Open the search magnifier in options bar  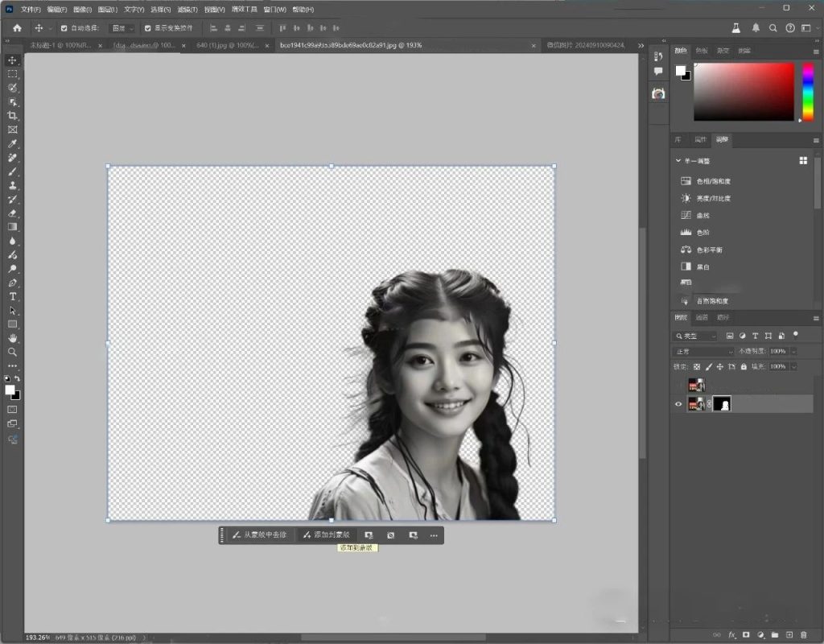(773, 28)
